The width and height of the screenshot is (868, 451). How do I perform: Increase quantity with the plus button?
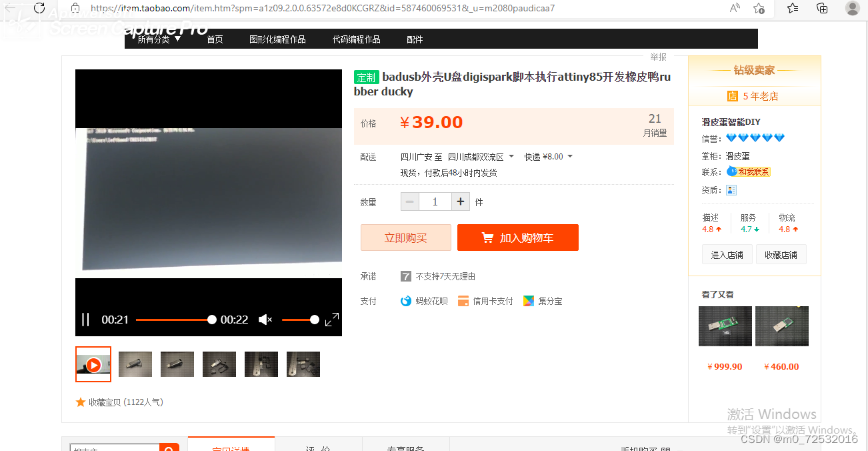tap(461, 201)
